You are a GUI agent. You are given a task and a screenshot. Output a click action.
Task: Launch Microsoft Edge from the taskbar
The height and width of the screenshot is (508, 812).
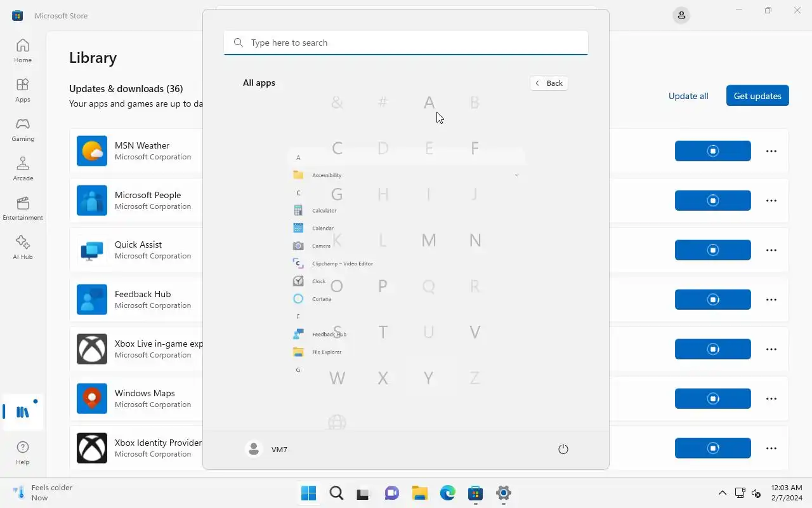click(448, 493)
